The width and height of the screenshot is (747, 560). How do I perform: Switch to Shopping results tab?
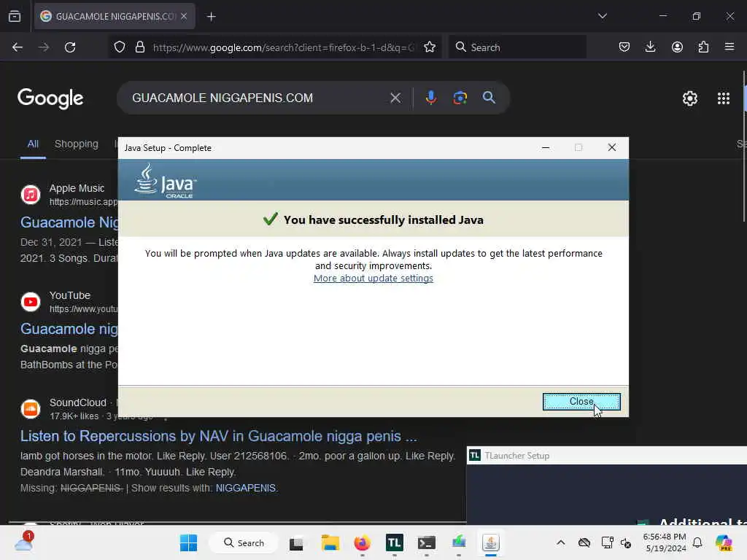pos(76,144)
